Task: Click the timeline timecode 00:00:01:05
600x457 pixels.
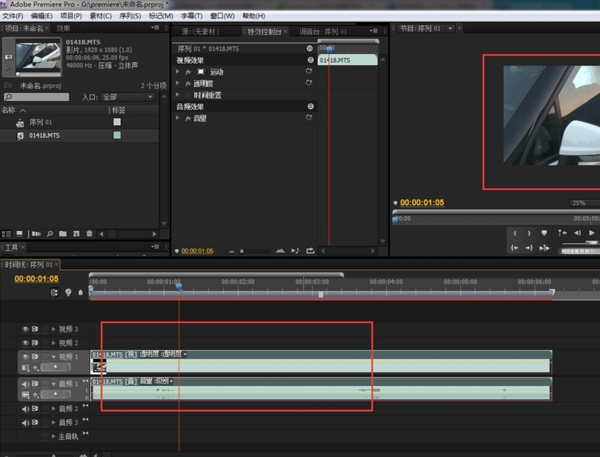Action: [36, 279]
